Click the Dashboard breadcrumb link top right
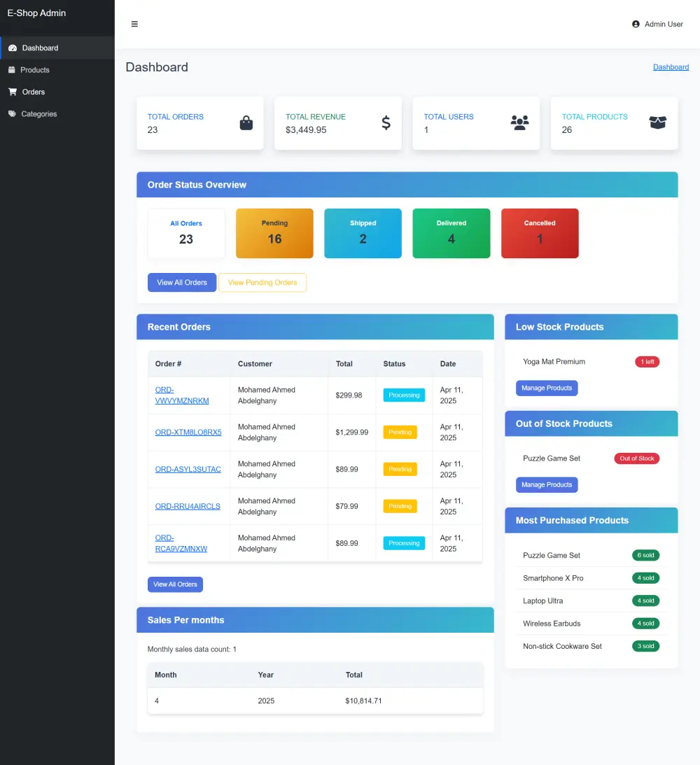Viewport: 700px width, 765px height. pyautogui.click(x=671, y=66)
